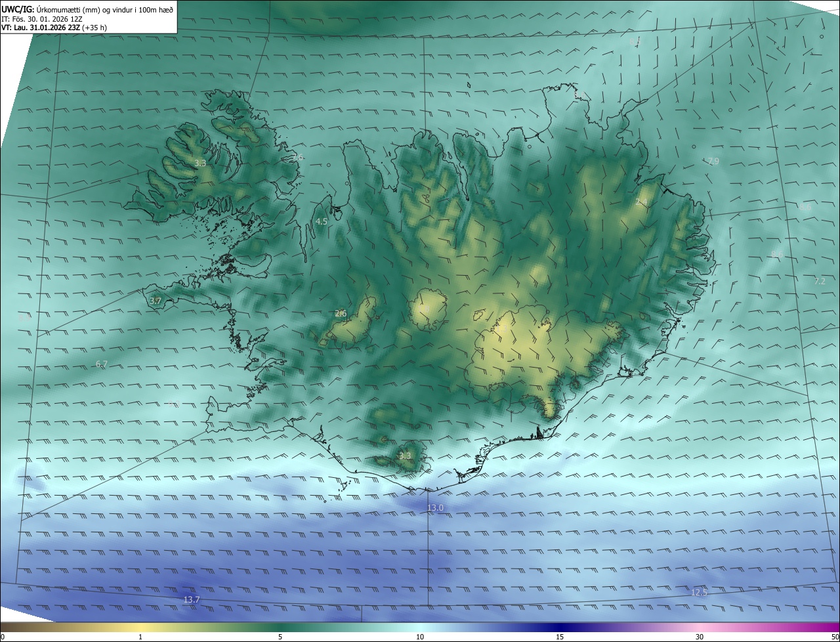Click the 10 tick on the color scale
The width and height of the screenshot is (840, 642).
[x=420, y=637]
